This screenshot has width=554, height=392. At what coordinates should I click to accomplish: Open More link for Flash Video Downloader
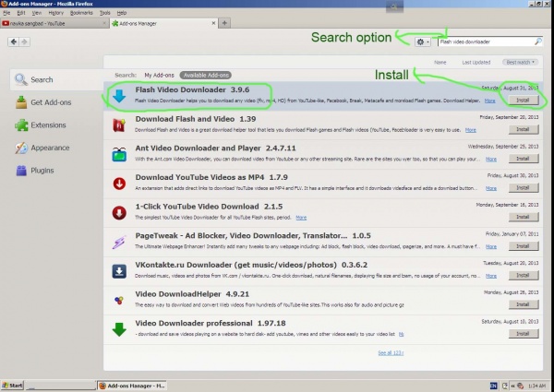(489, 101)
